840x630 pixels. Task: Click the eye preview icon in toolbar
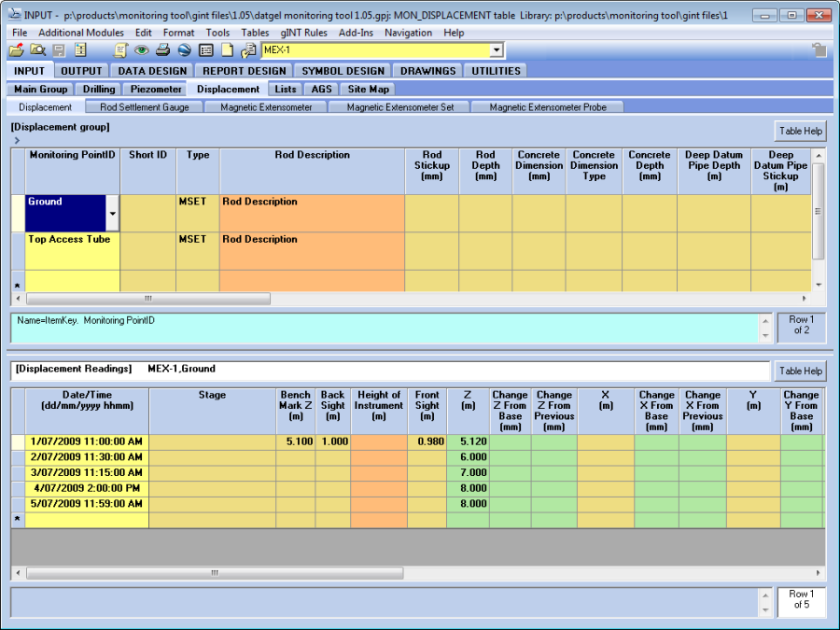tap(142, 50)
